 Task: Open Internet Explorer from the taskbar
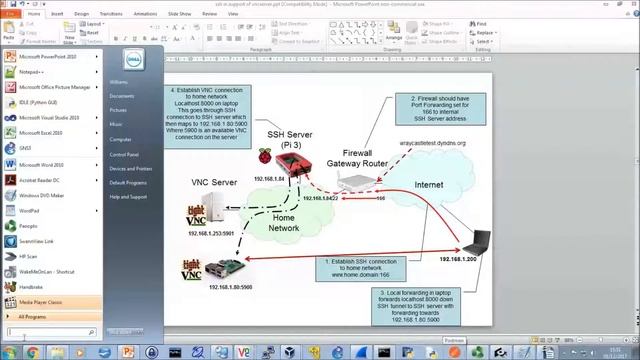[337, 352]
